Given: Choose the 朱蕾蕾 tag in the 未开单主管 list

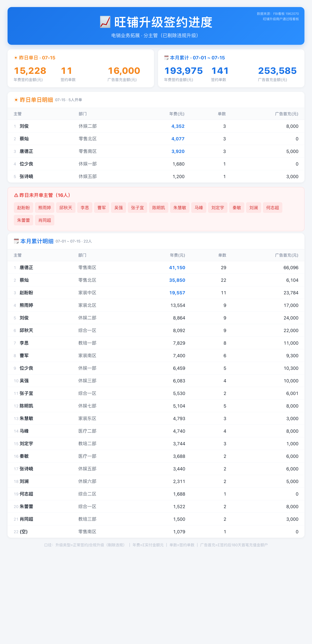Looking at the screenshot, I should coord(24,220).
